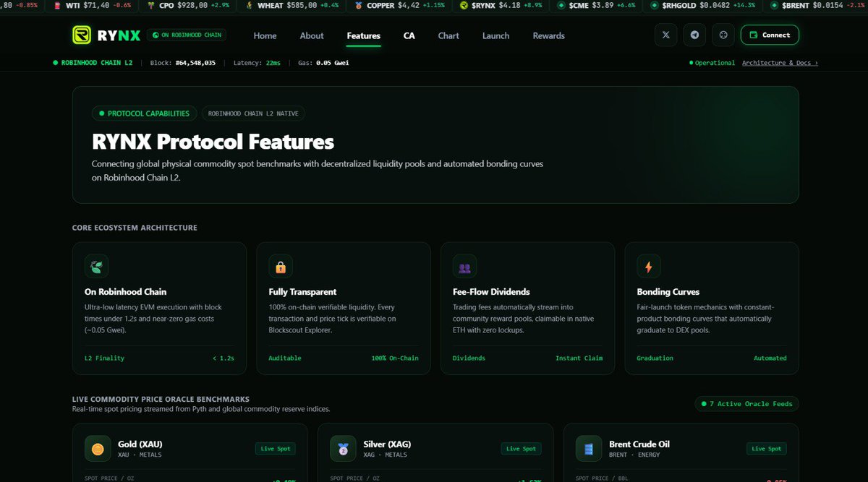Click the Fully Transparent card title
Viewport: 868px width, 482px height.
(302, 292)
